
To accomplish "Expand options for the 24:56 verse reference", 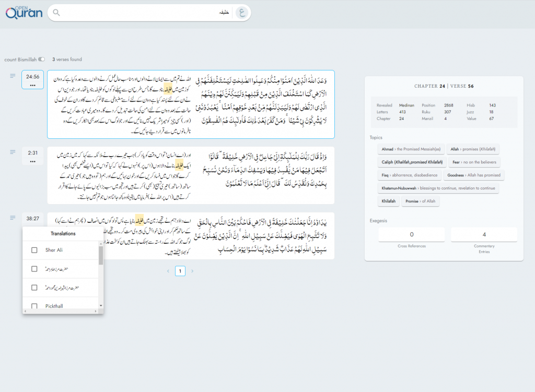I will click(33, 80).
